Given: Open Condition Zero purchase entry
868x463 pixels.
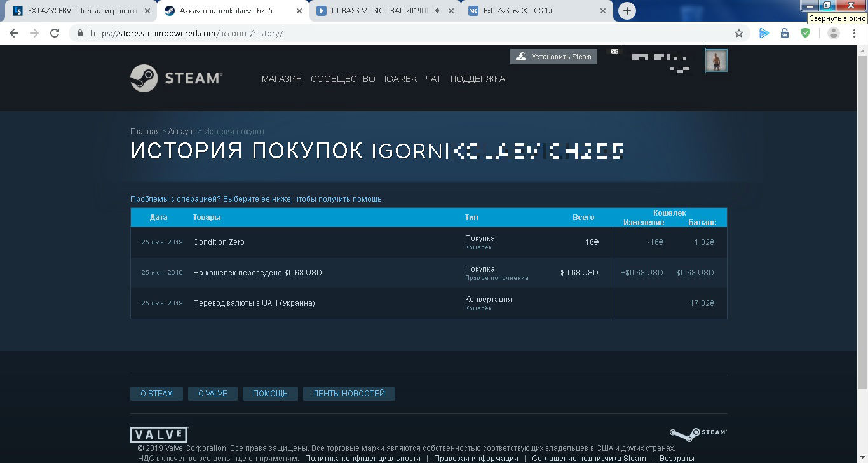Looking at the screenshot, I should (219, 242).
